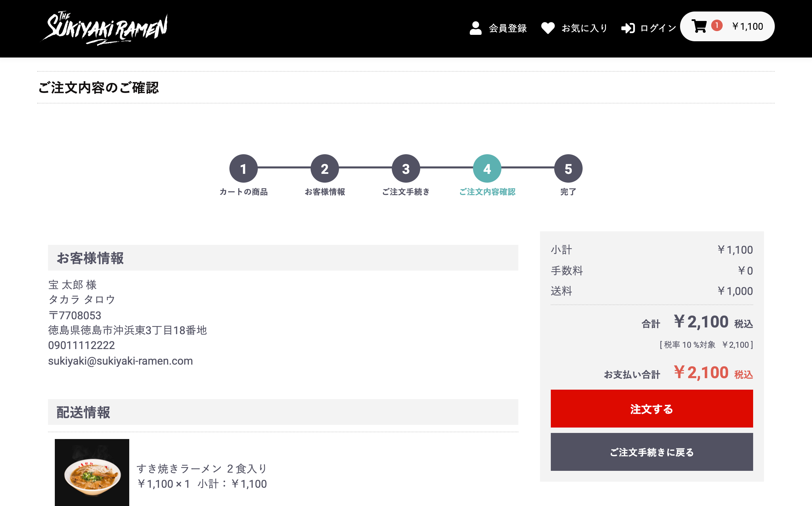812x506 pixels.
Task: Open 会員登録 link in header
Action: coord(507,28)
